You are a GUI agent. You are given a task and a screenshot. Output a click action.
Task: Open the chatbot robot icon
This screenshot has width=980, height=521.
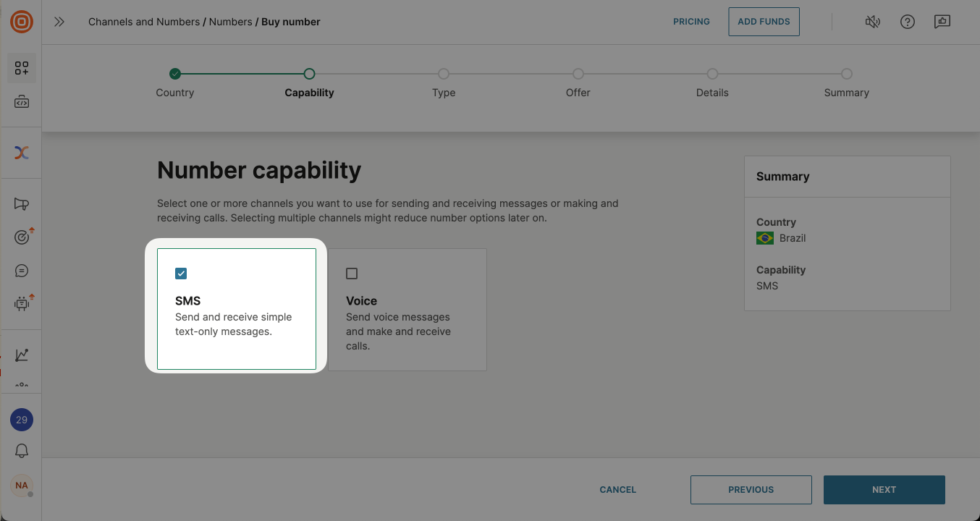22,304
